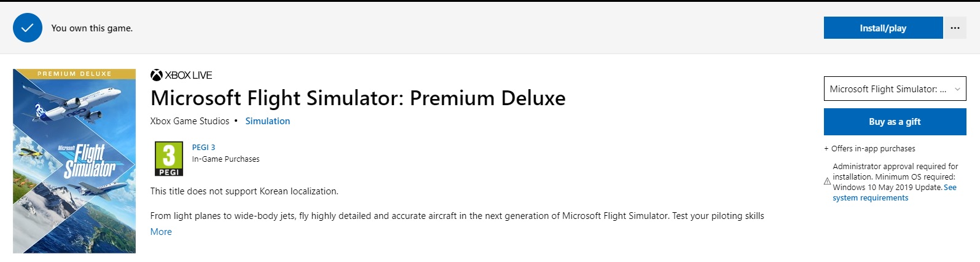Image resolution: width=980 pixels, height=262 pixels.
Task: Click the game description paragraph
Action: coord(457,216)
